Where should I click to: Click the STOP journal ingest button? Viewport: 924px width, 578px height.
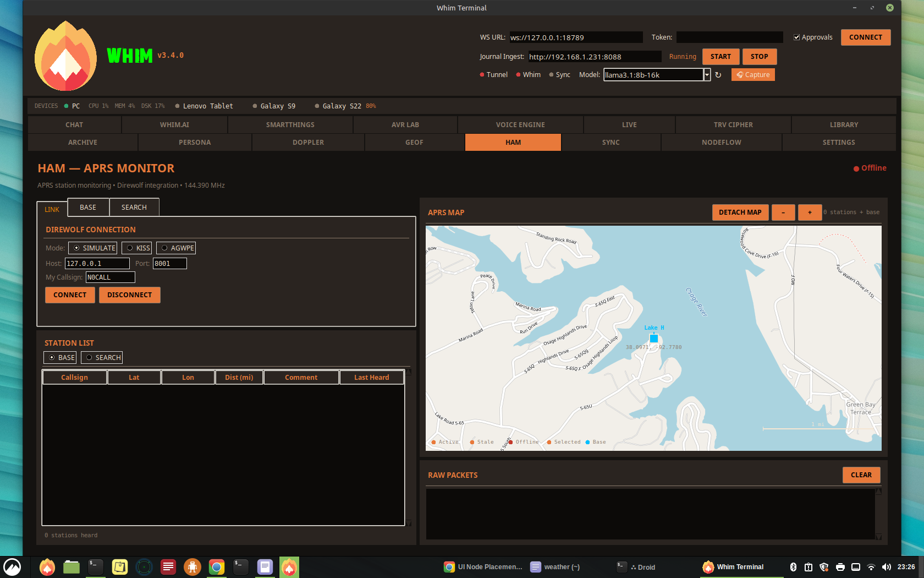(x=760, y=57)
